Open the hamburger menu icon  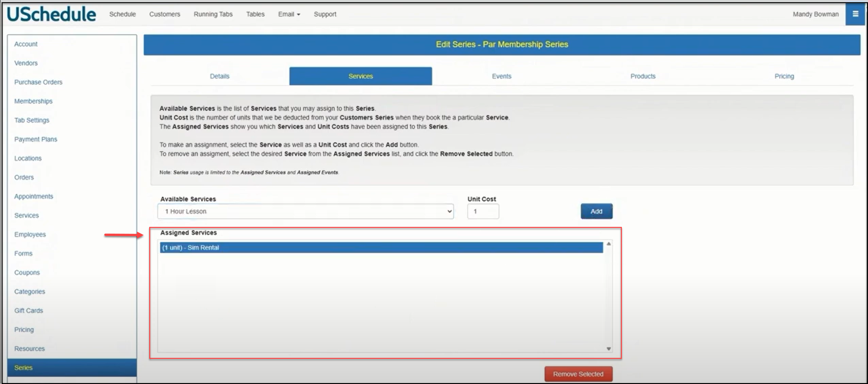(855, 14)
